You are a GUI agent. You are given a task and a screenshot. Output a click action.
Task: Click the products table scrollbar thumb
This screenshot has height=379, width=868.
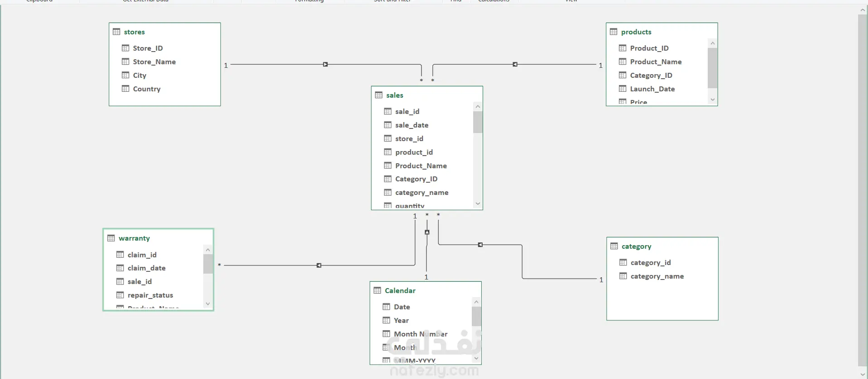[713, 68]
